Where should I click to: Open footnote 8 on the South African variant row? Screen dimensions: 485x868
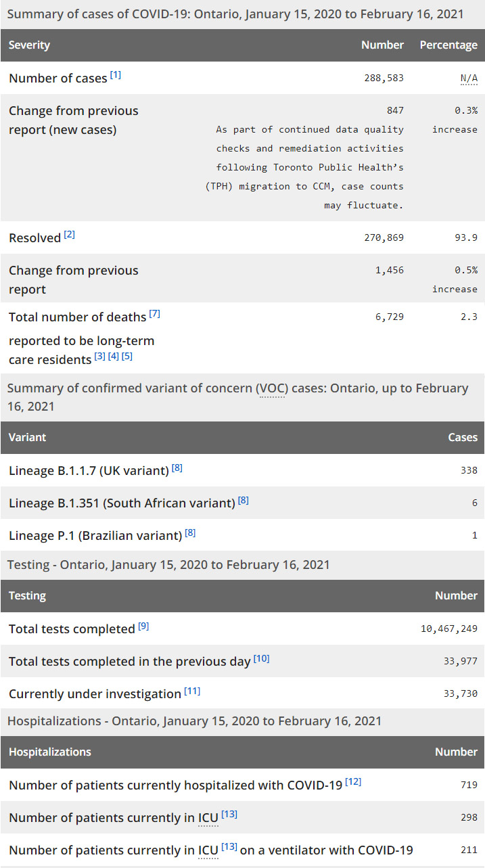pos(244,500)
